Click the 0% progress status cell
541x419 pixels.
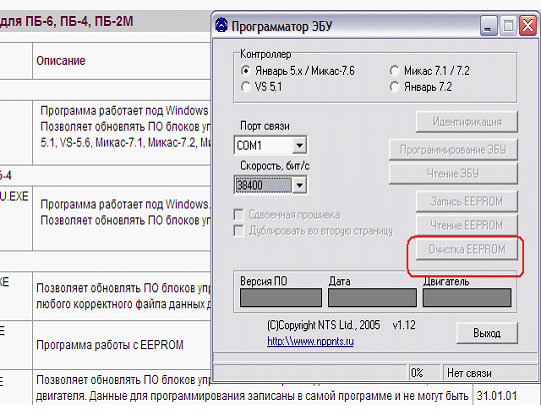424,373
